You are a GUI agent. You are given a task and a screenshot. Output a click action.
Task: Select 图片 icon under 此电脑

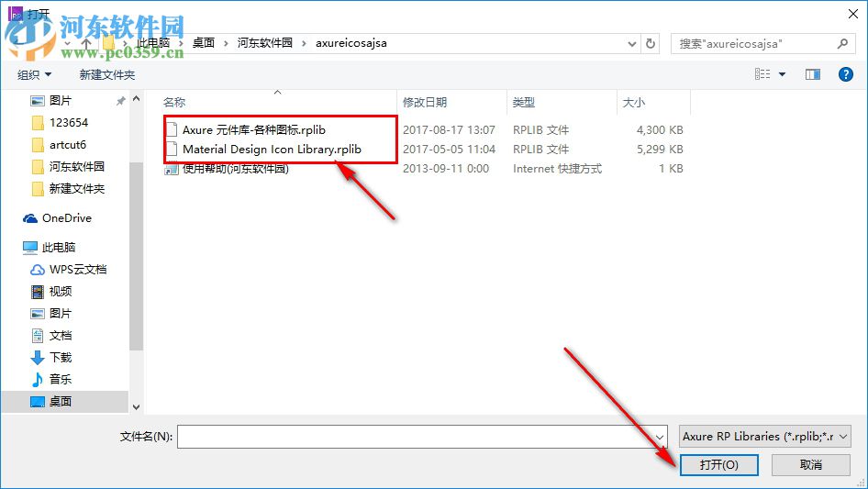tap(37, 314)
